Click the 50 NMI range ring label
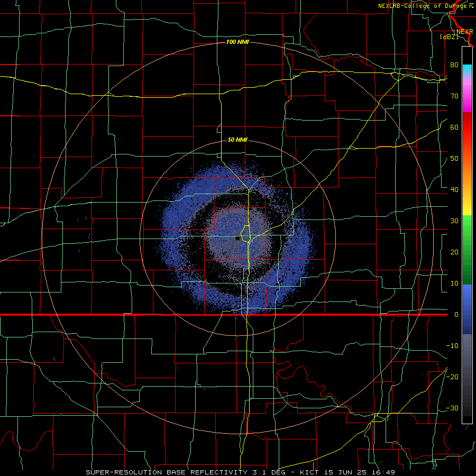476x476 pixels. [237, 140]
